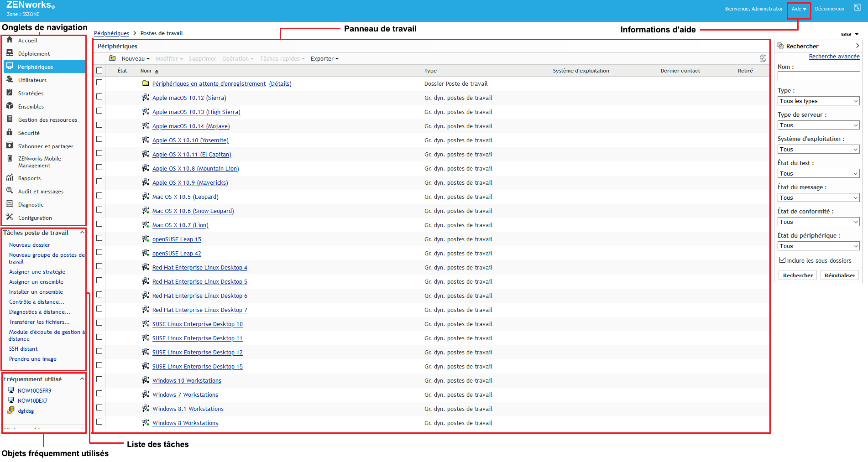Click the group icon for Windows 10 Workstations

[x=146, y=380]
